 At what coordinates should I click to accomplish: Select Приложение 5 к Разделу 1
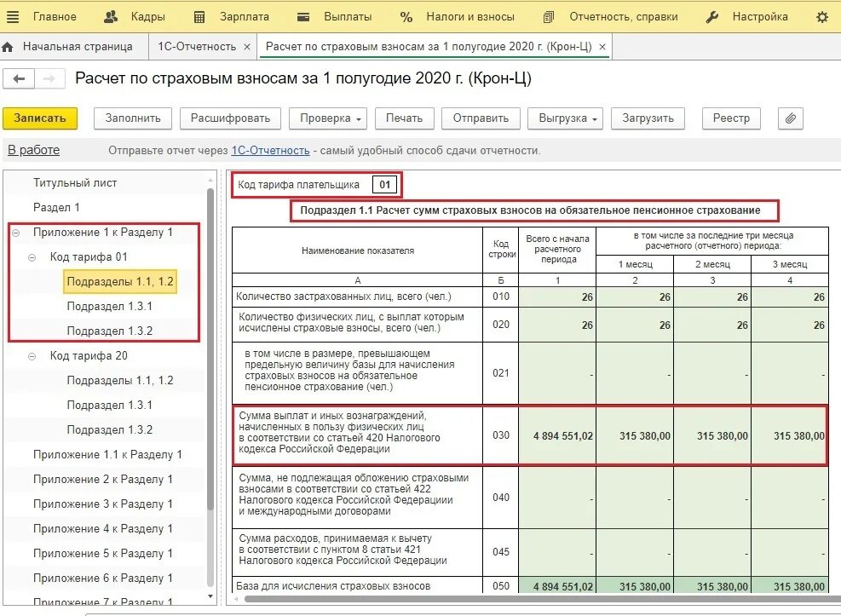pyautogui.click(x=103, y=553)
